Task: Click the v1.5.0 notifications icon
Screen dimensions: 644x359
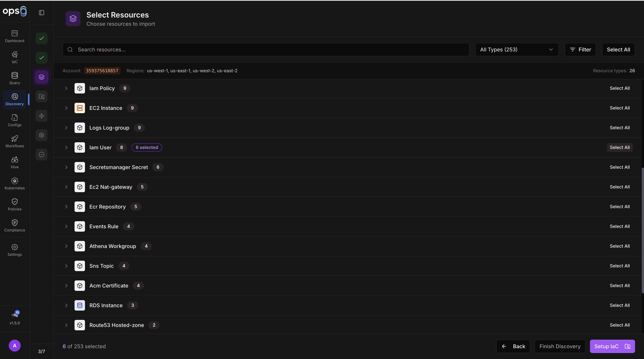Action: click(x=15, y=315)
